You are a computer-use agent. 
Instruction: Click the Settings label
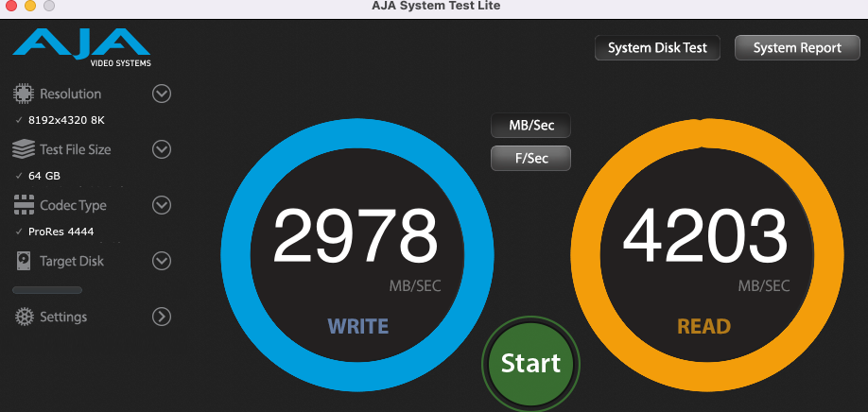point(63,317)
